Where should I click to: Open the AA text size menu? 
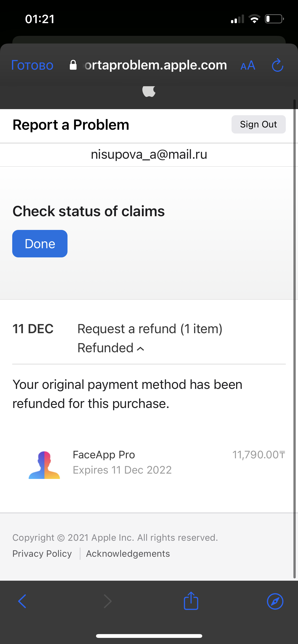(248, 66)
